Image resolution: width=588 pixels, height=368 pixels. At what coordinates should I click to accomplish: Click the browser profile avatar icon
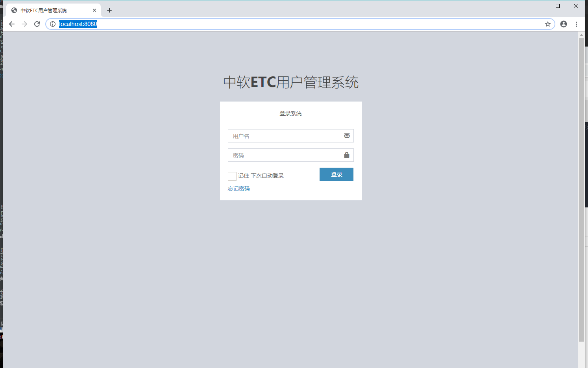(563, 24)
